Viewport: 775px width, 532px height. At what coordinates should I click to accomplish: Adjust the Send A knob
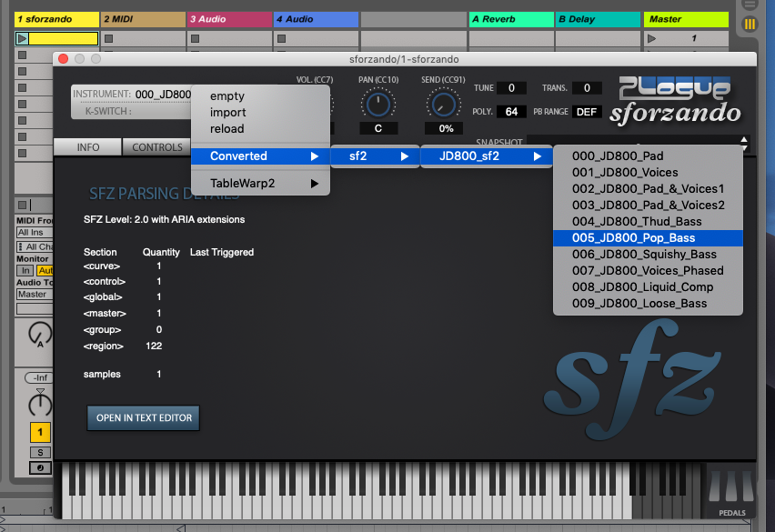tap(40, 334)
